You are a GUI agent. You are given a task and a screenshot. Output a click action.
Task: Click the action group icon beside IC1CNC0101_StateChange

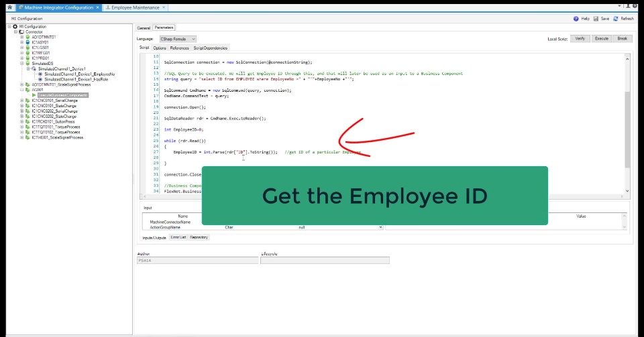point(28,106)
